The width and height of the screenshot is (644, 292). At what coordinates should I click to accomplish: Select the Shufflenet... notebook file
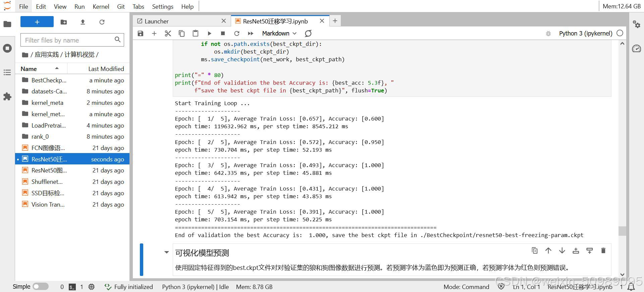pos(72,182)
